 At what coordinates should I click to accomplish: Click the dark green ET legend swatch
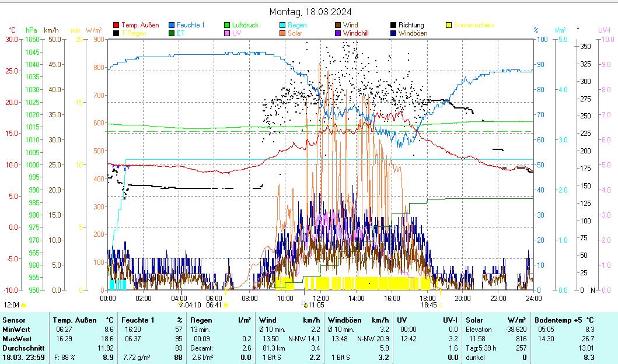[172, 33]
